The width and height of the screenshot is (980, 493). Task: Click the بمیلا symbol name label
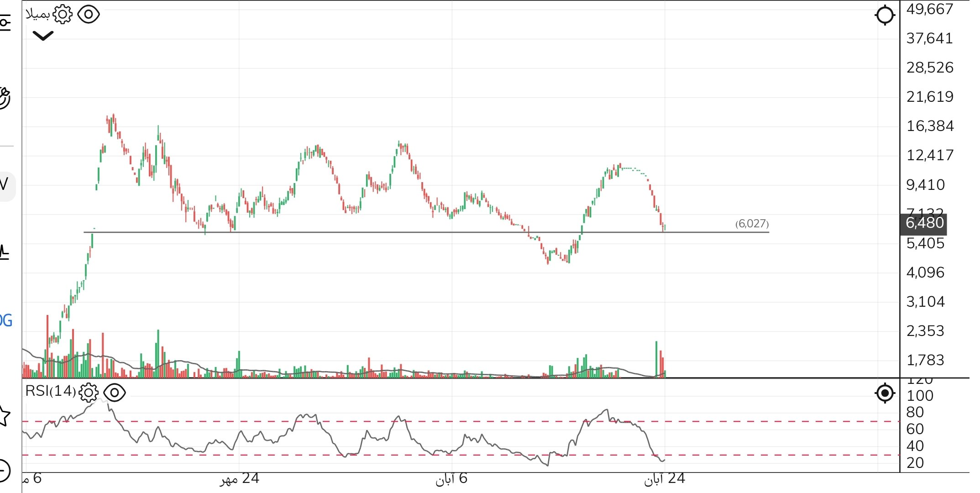37,15
